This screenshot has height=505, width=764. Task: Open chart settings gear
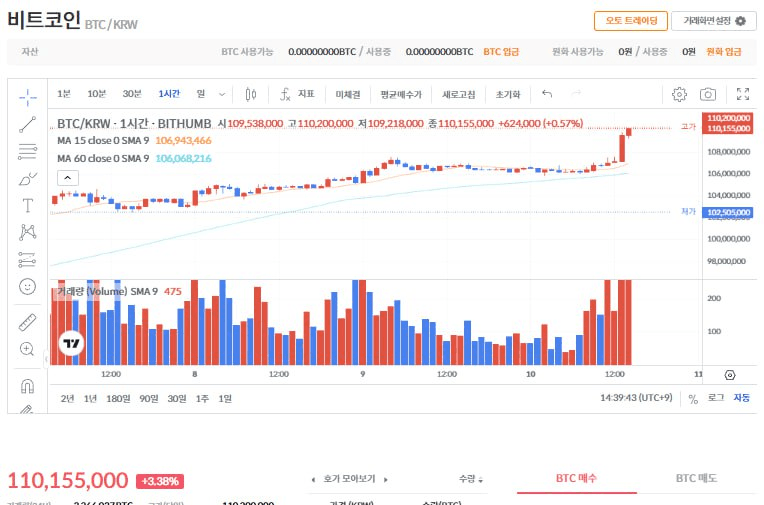[679, 94]
